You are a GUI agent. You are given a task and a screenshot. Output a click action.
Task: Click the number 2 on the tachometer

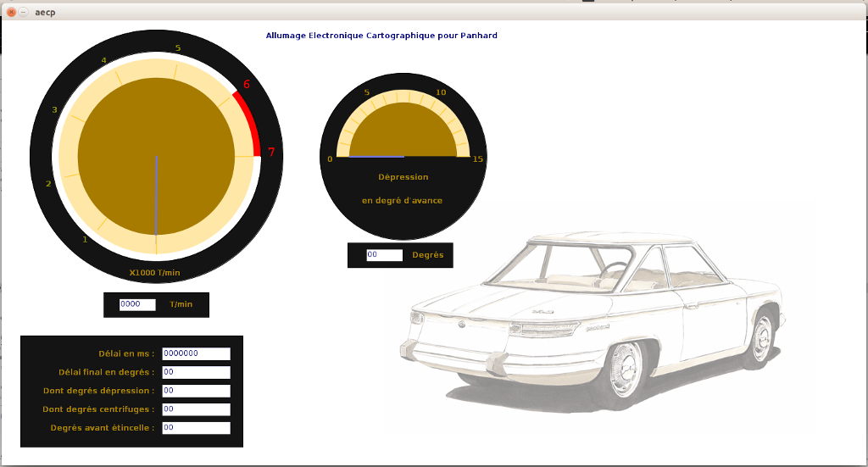[48, 184]
